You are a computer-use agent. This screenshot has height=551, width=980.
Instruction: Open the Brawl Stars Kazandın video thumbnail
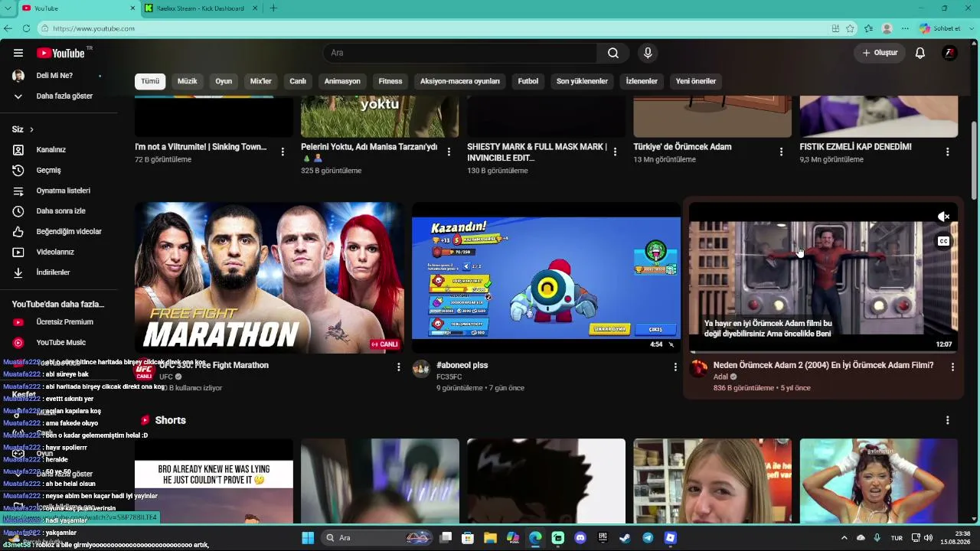[546, 278]
